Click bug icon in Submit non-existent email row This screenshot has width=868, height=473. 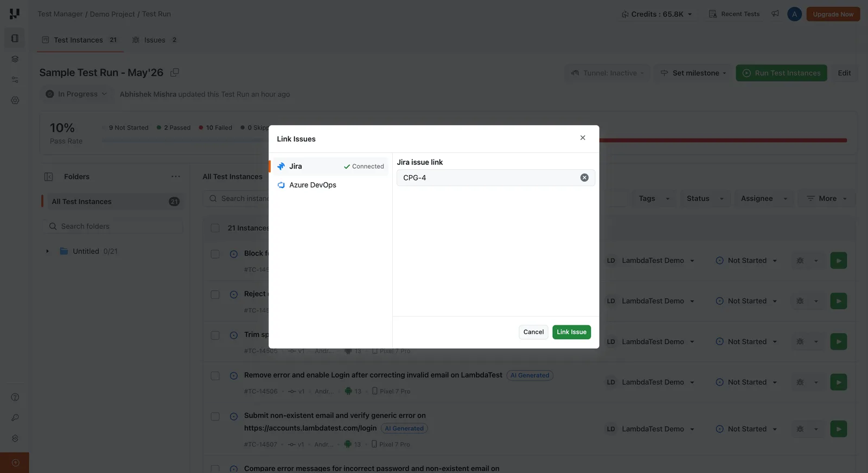(800, 429)
